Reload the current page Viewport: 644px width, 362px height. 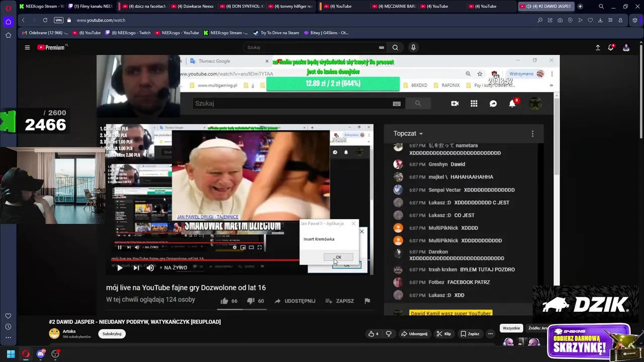[x=45, y=20]
